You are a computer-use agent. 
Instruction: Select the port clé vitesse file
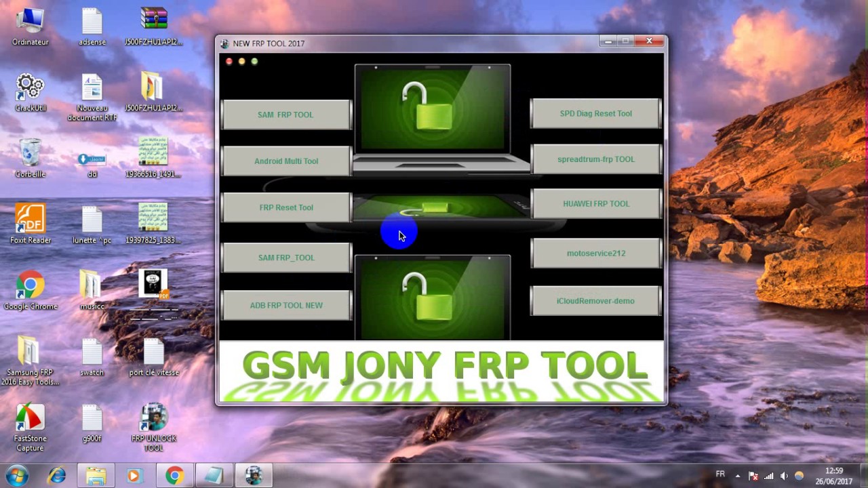point(154,357)
